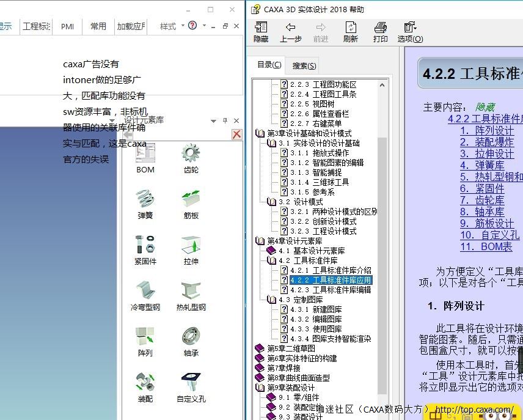Screen dimensions: 523x420
Task: Open the 样式 style dropdown arrow
Action: tap(183, 26)
